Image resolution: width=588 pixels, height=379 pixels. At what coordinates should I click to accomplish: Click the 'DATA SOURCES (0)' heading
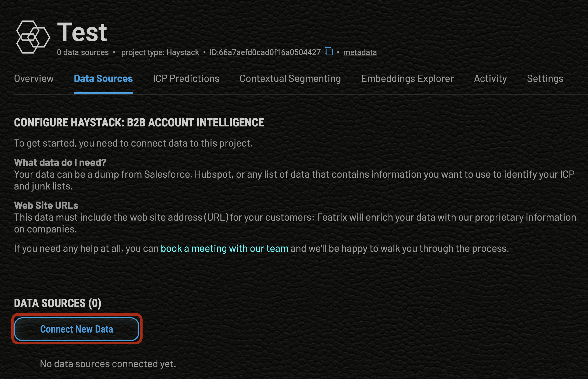coord(58,303)
